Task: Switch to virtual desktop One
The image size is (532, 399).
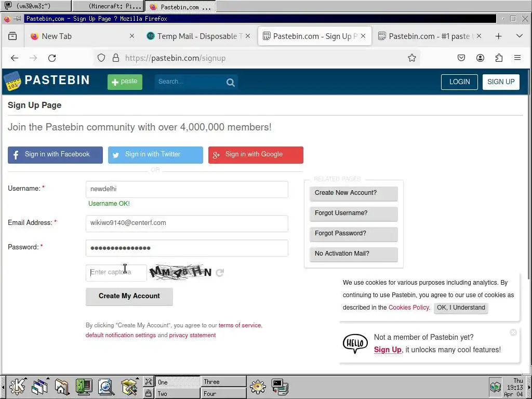Action: pos(177,382)
